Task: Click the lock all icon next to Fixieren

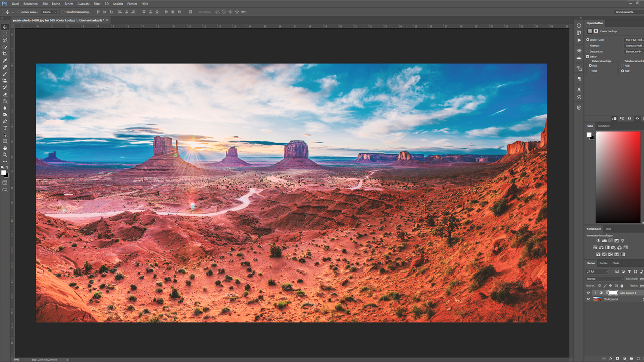Action: [622, 286]
